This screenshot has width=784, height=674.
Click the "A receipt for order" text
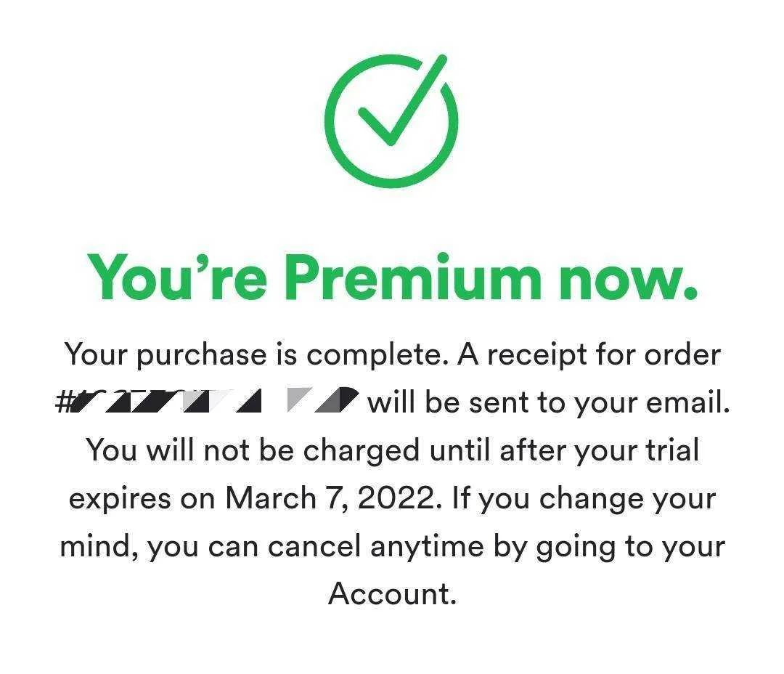pyautogui.click(x=589, y=355)
